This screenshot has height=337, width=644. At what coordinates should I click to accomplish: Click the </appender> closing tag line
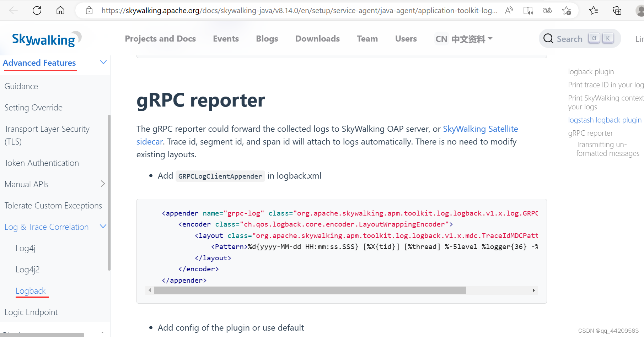click(x=184, y=281)
